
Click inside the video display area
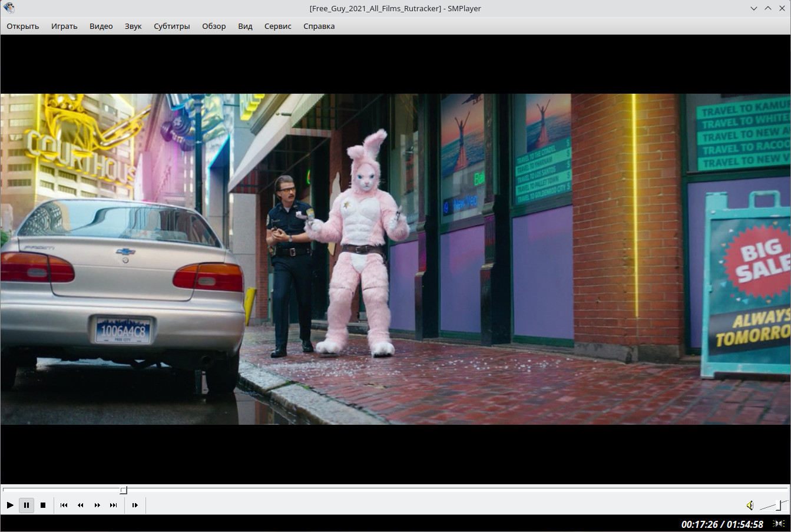395,259
